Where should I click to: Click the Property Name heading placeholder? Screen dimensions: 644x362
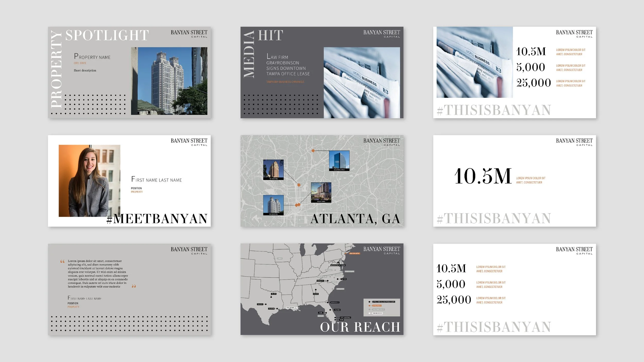pos(92,57)
